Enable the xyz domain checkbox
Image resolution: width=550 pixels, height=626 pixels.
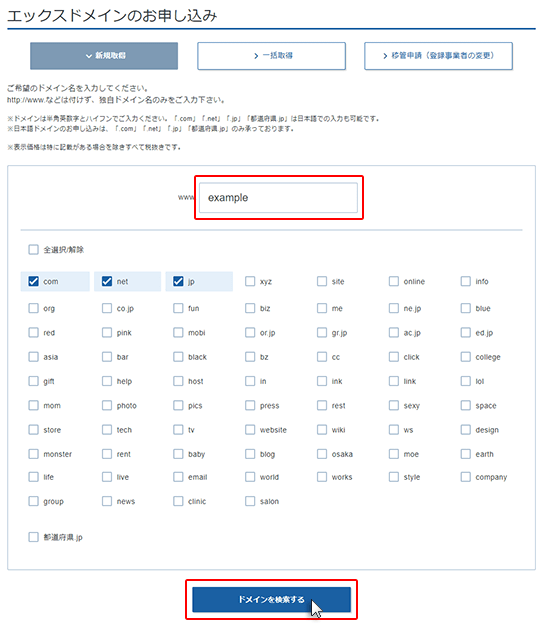pos(250,281)
